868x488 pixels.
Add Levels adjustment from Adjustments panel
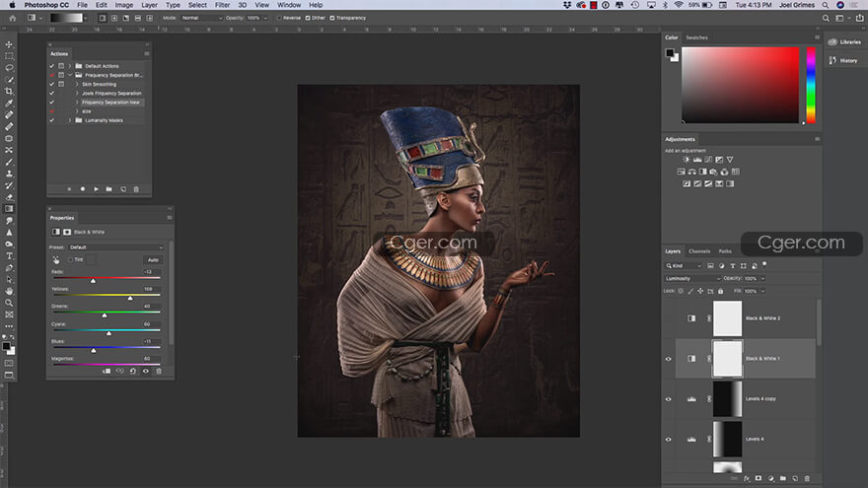(x=697, y=160)
